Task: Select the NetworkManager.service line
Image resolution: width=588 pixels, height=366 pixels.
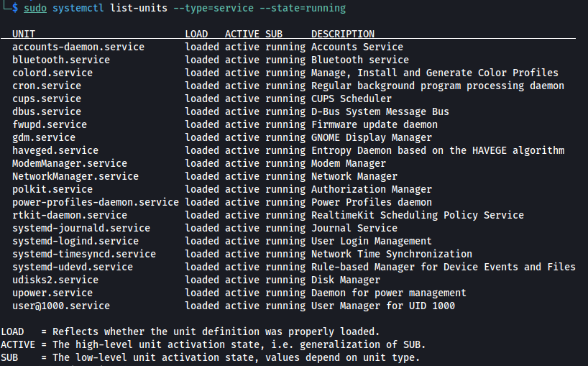Action: (75, 176)
